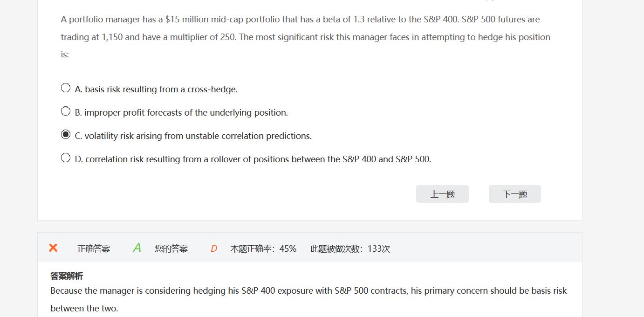Click the red X incorrect icon
The image size is (644, 317).
(53, 248)
